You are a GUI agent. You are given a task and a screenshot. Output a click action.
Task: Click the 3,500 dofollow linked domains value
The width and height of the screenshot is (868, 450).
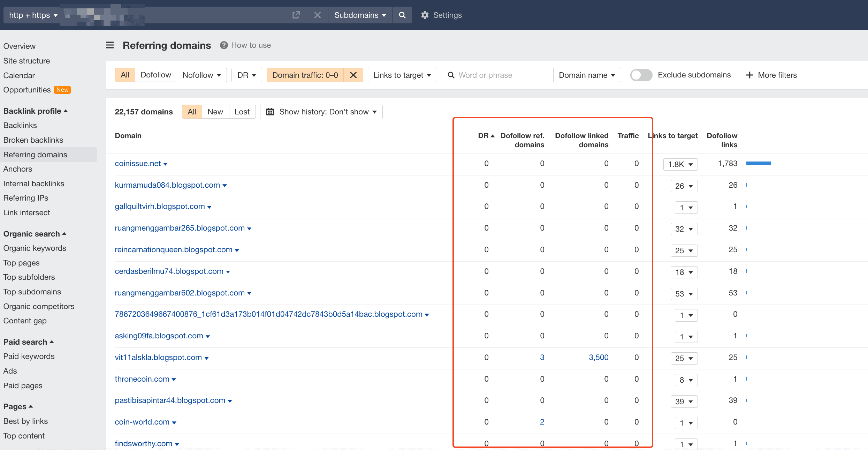[598, 357]
